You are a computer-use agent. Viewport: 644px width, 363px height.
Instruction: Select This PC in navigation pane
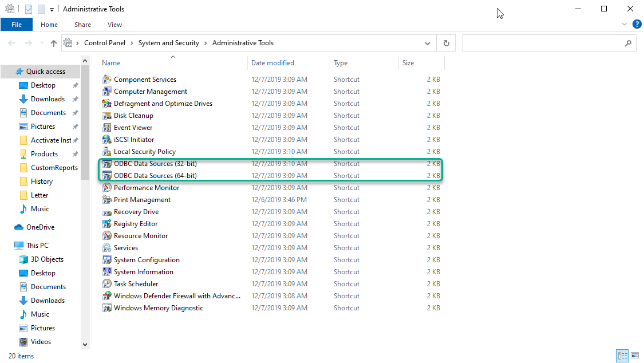coord(37,245)
